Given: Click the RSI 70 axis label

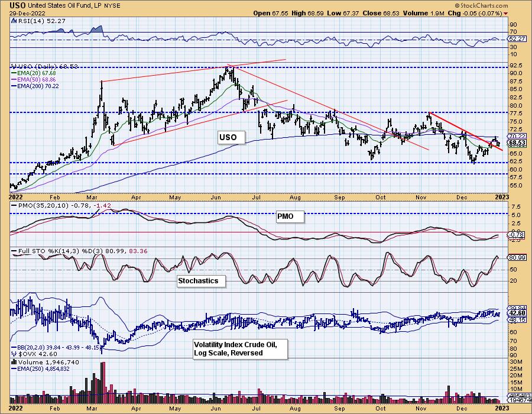Looking at the screenshot, I should [513, 32].
